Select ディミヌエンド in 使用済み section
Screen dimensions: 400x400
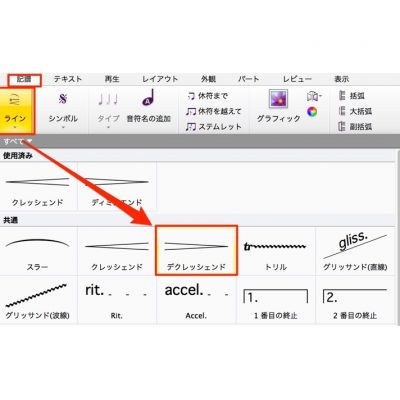[x=117, y=187]
